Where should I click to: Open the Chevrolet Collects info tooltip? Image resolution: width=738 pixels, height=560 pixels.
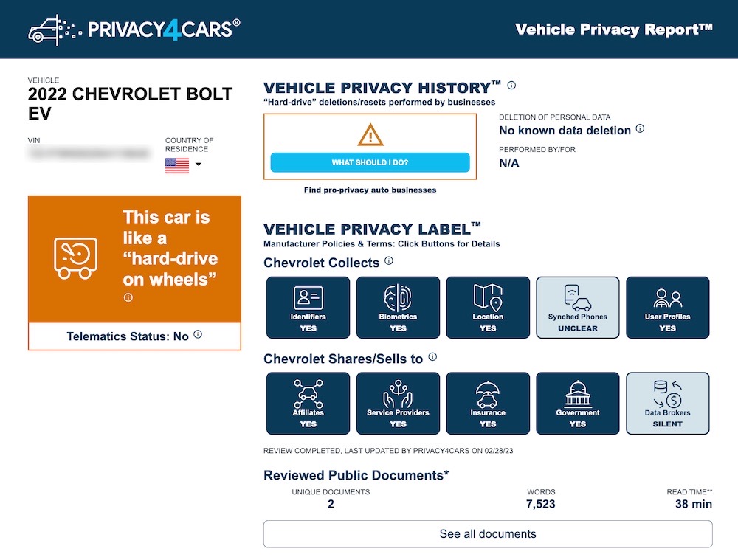[x=389, y=261]
